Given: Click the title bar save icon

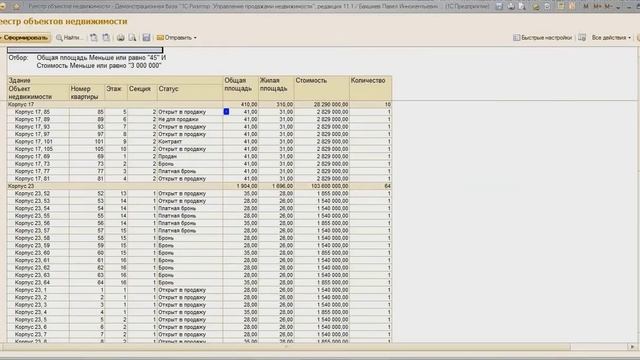Looking at the screenshot, I should click(x=499, y=6).
